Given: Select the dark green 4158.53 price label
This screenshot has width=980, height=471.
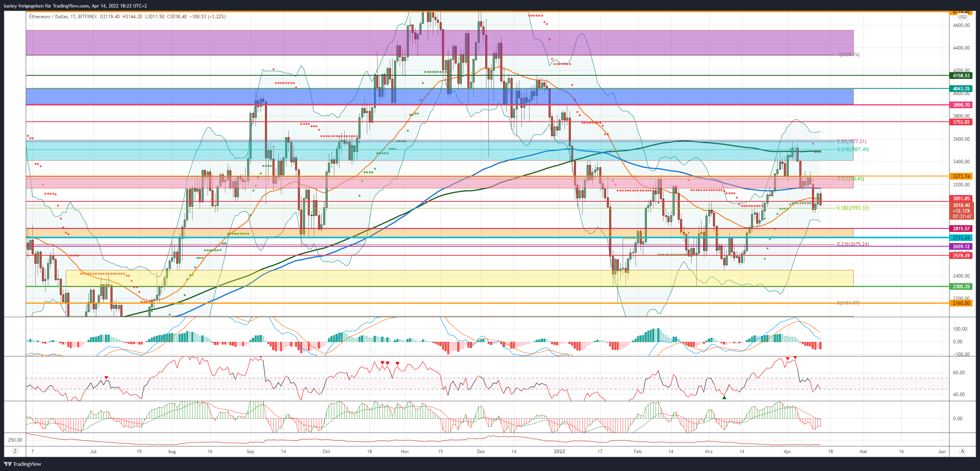Looking at the screenshot, I should pyautogui.click(x=961, y=76).
